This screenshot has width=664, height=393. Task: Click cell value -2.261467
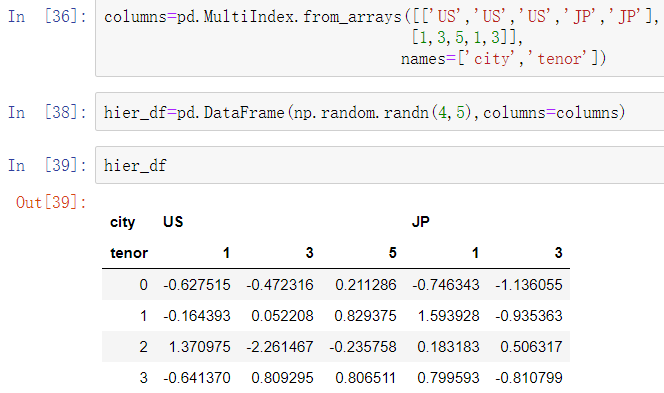pyautogui.click(x=280, y=347)
